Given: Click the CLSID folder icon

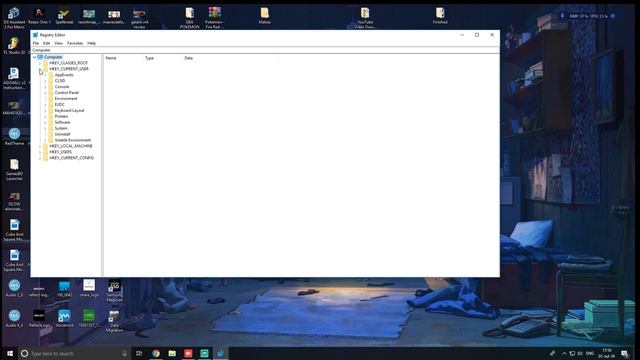Looking at the screenshot, I should point(51,81).
